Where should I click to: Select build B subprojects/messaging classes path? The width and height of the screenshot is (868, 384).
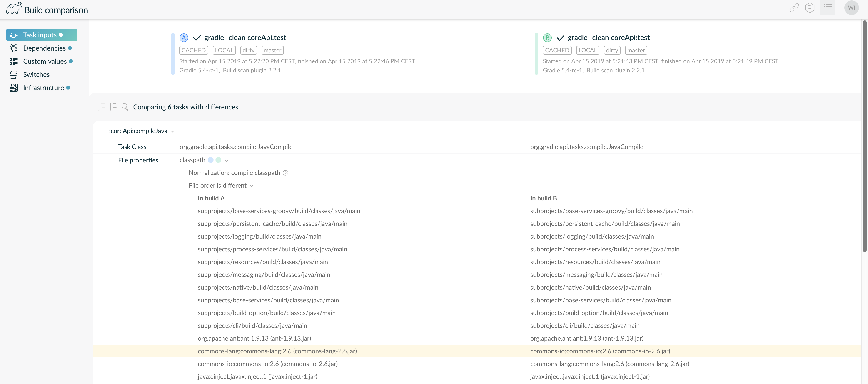coord(596,274)
